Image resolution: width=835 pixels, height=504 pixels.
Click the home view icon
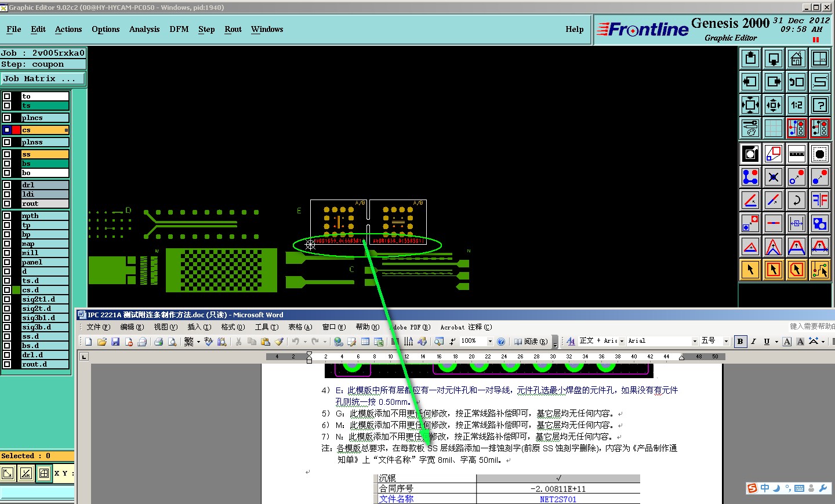797,59
